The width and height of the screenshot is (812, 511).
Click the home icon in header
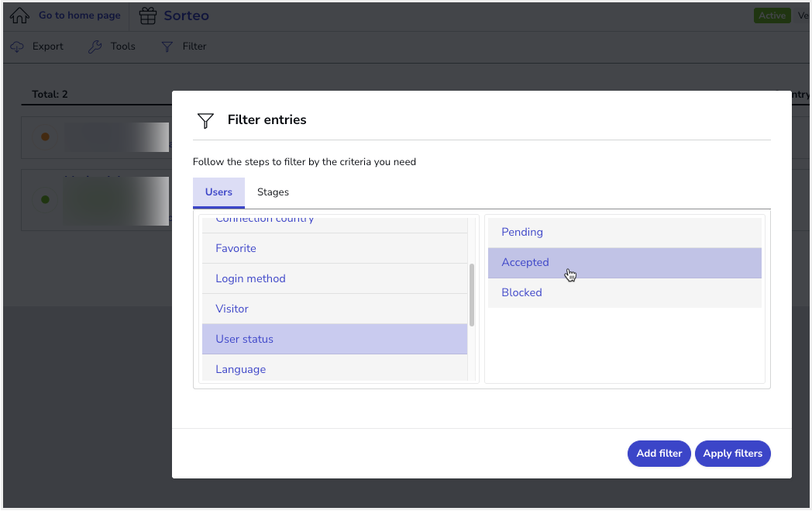pyautogui.click(x=19, y=16)
